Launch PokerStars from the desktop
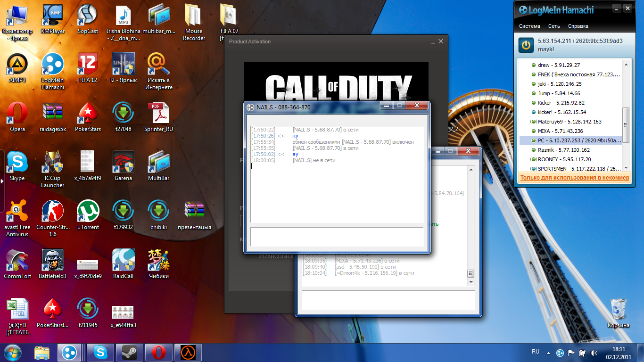 [x=88, y=117]
